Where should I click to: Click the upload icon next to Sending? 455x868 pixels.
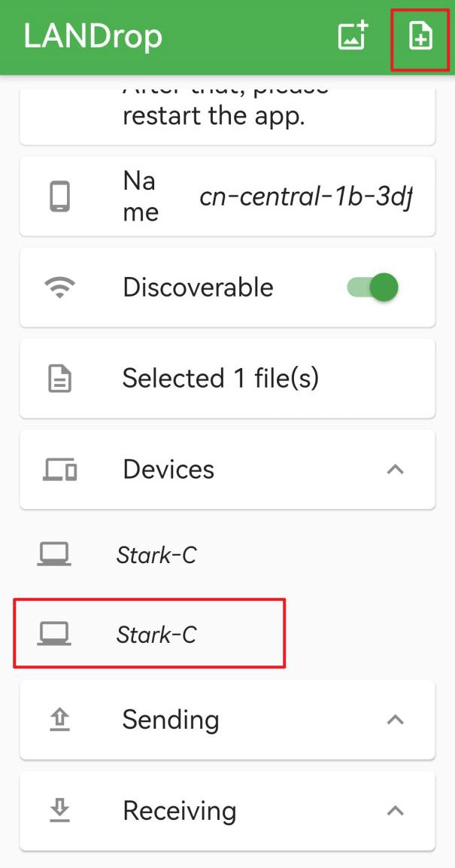click(60, 720)
